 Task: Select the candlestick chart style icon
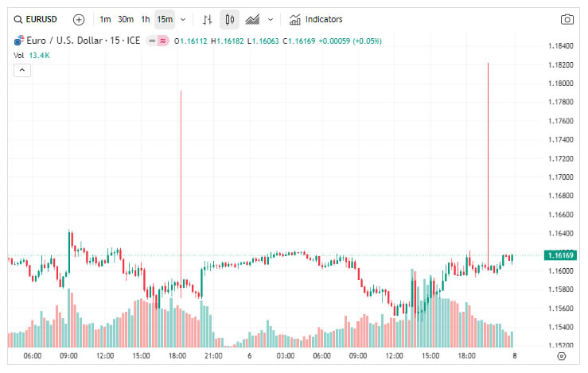click(229, 20)
